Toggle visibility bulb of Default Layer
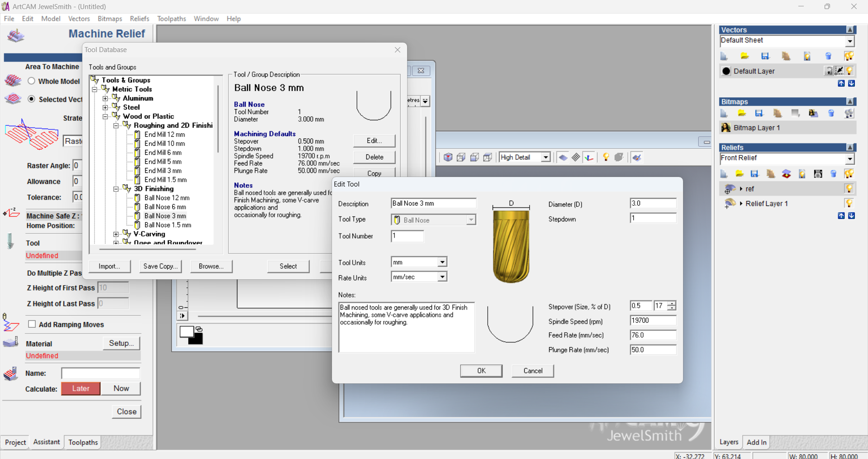Viewport: 868px width, 459px height. coord(849,71)
